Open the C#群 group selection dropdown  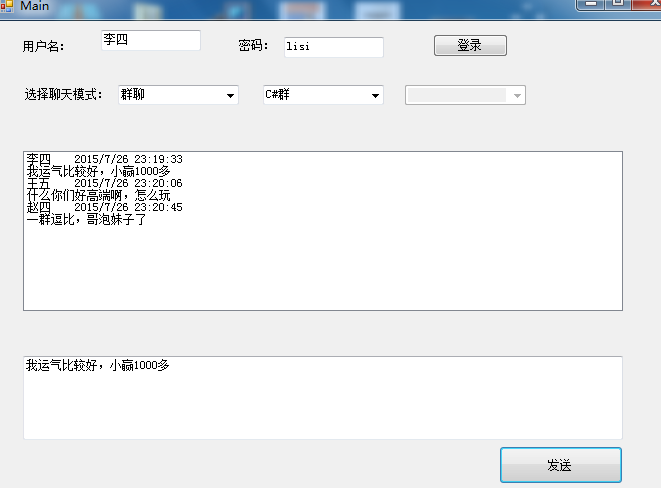323,95
